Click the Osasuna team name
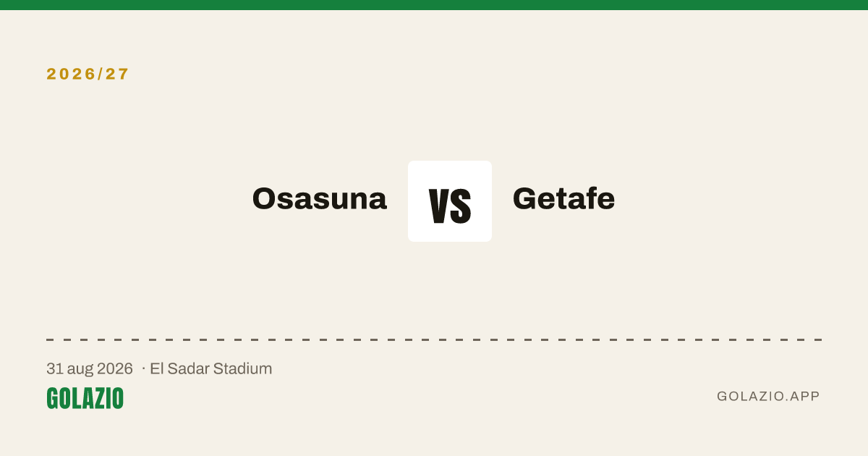868x456 pixels. (x=319, y=199)
